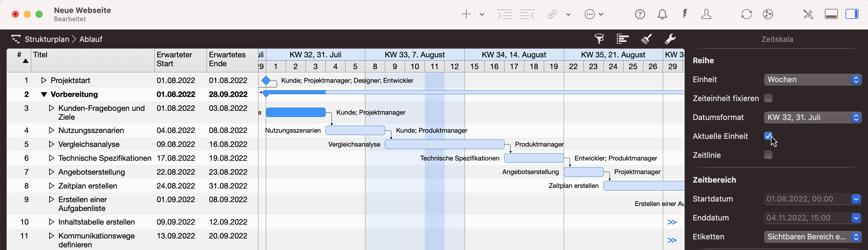The image size is (868, 250).
Task: Select the Nutzungsszenarien task bar in Gantt
Action: 355,131
